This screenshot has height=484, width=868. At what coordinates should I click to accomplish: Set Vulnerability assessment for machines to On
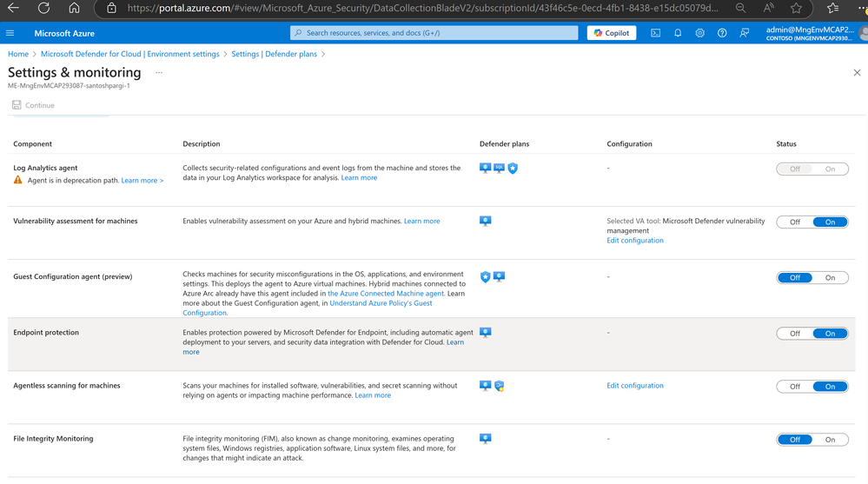tap(830, 222)
